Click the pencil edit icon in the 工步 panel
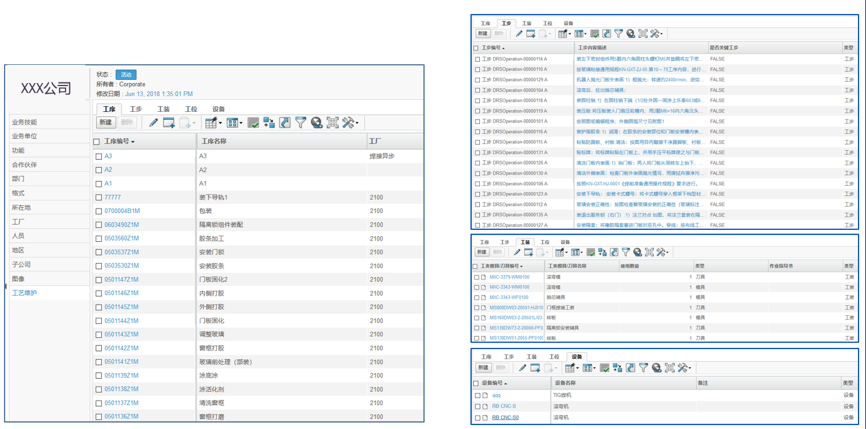 [x=519, y=34]
